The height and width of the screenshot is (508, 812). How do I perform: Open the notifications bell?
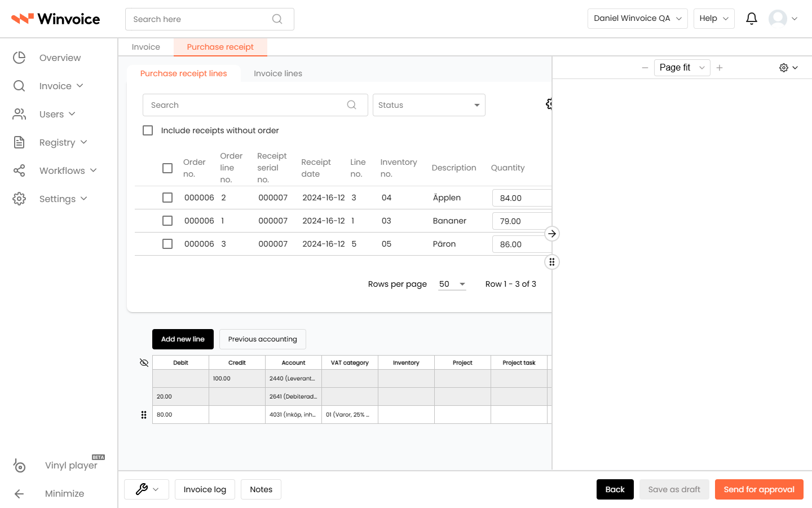(752, 19)
